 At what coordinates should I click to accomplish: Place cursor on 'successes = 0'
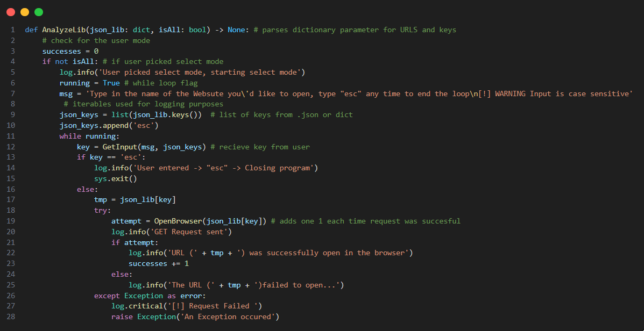tap(70, 51)
